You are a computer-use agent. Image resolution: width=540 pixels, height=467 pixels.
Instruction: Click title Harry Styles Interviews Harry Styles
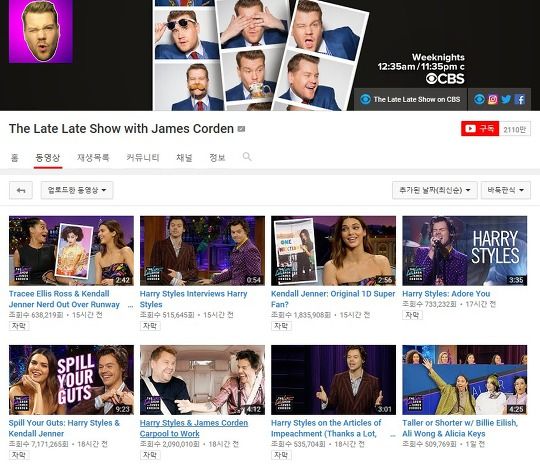(194, 299)
